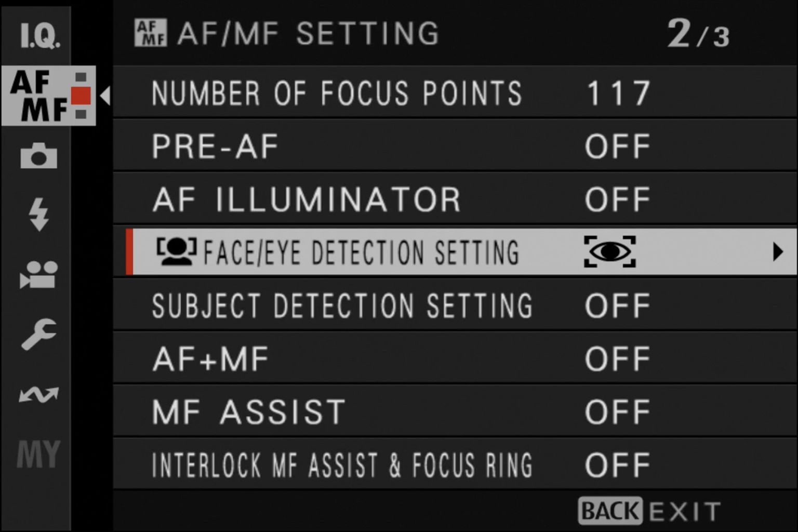The image size is (798, 532).
Task: Toggle the PRE-AF OFF value
Action: pos(617,147)
